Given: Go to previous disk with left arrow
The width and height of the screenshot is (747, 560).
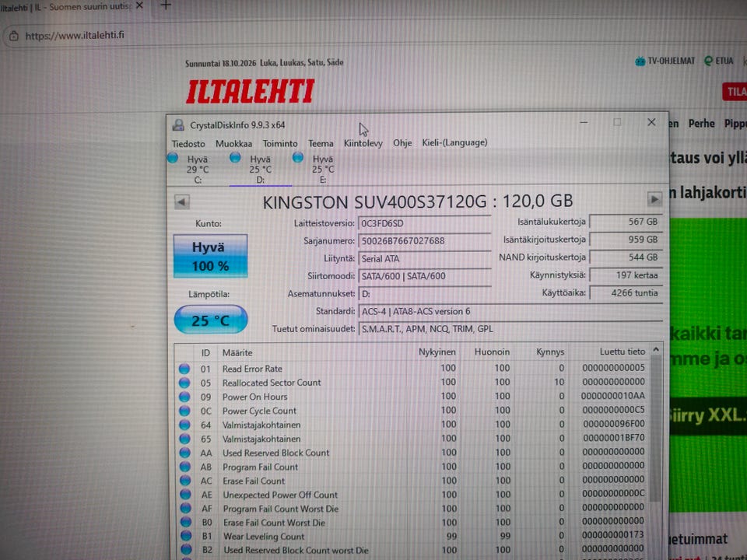Looking at the screenshot, I should [181, 202].
